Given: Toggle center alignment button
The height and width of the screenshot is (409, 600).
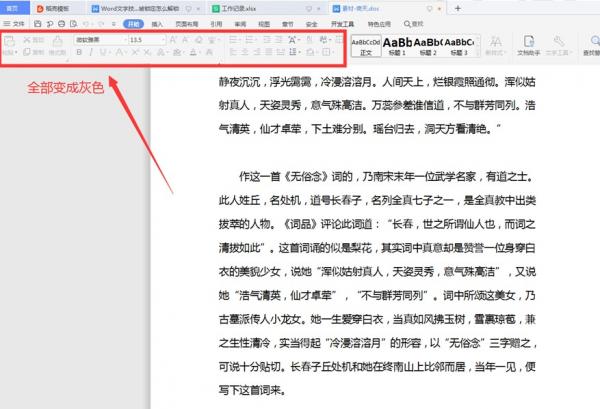Looking at the screenshot, I should click(245, 52).
